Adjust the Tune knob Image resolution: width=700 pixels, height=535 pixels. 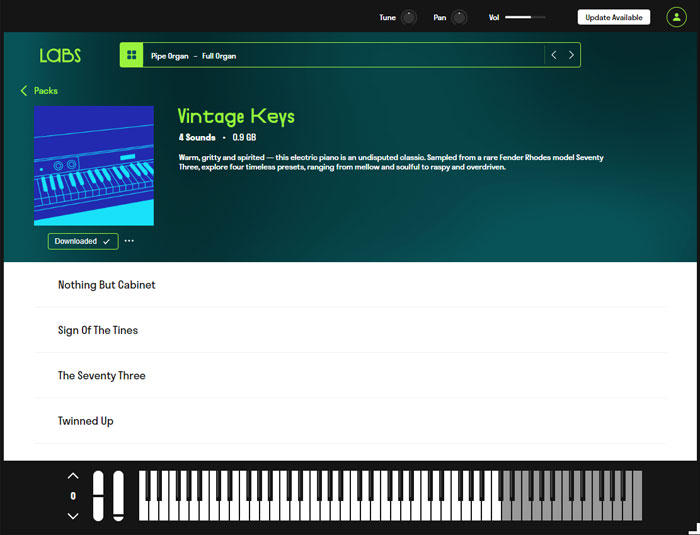(x=408, y=17)
